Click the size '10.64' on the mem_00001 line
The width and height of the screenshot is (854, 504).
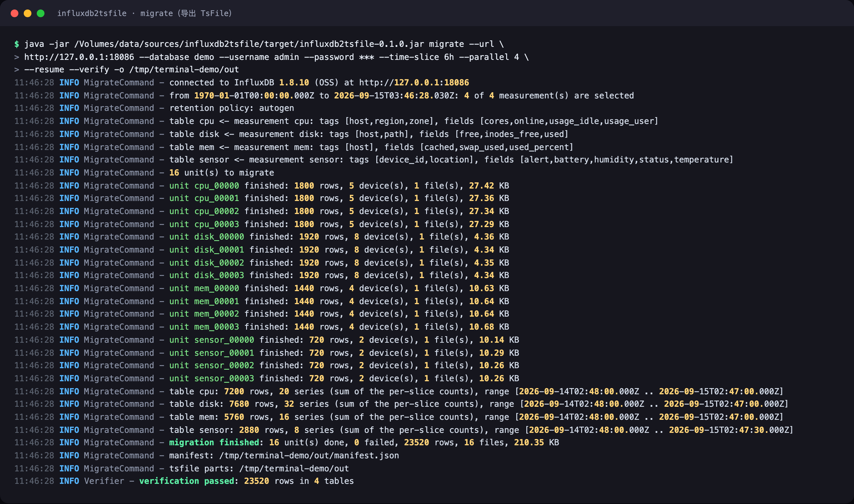(481, 301)
